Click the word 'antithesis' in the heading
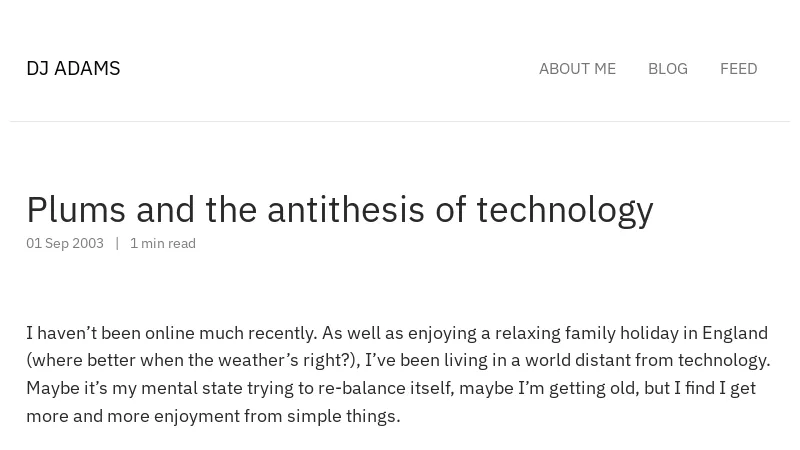 click(x=346, y=210)
